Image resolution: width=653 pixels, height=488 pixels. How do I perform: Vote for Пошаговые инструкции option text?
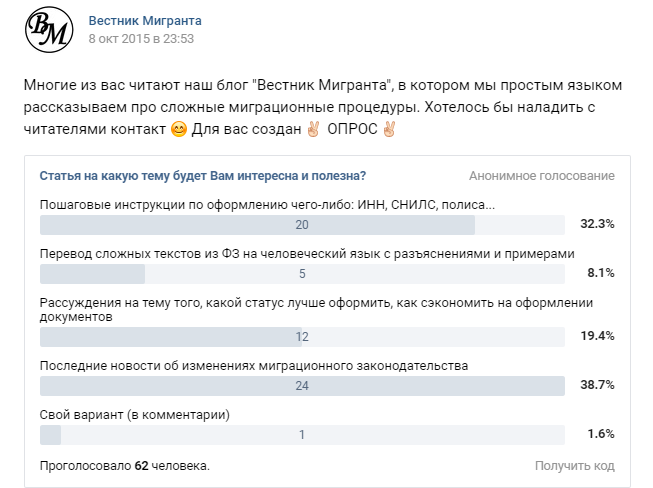click(267, 204)
